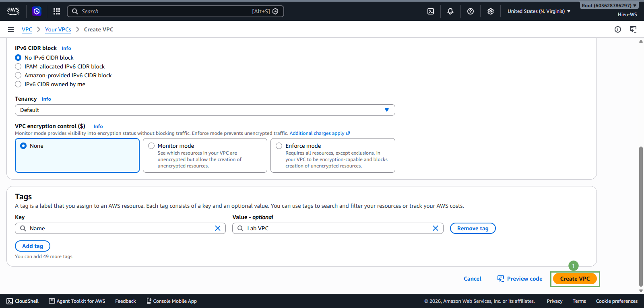Open CloudShell in the footer

[23, 301]
